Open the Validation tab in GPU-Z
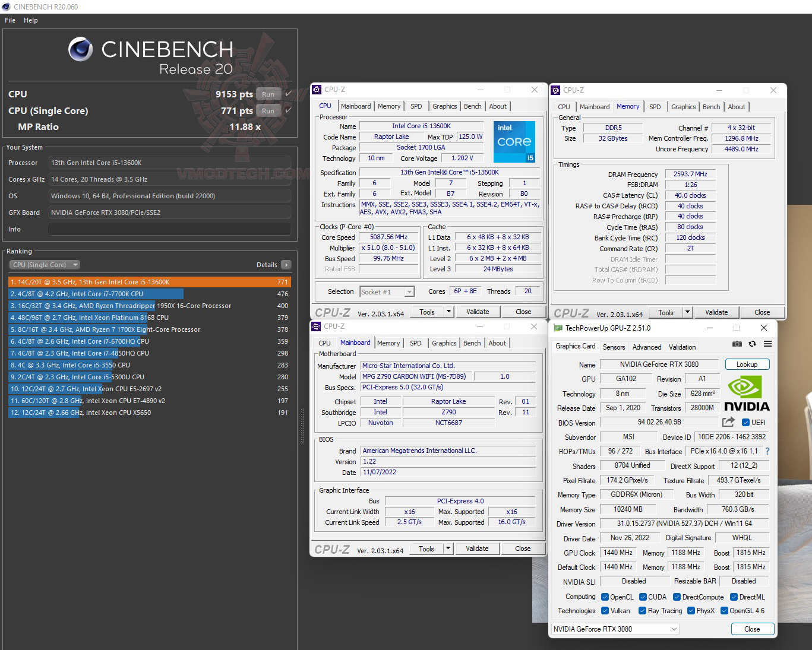This screenshot has width=812, height=650. coord(682,347)
